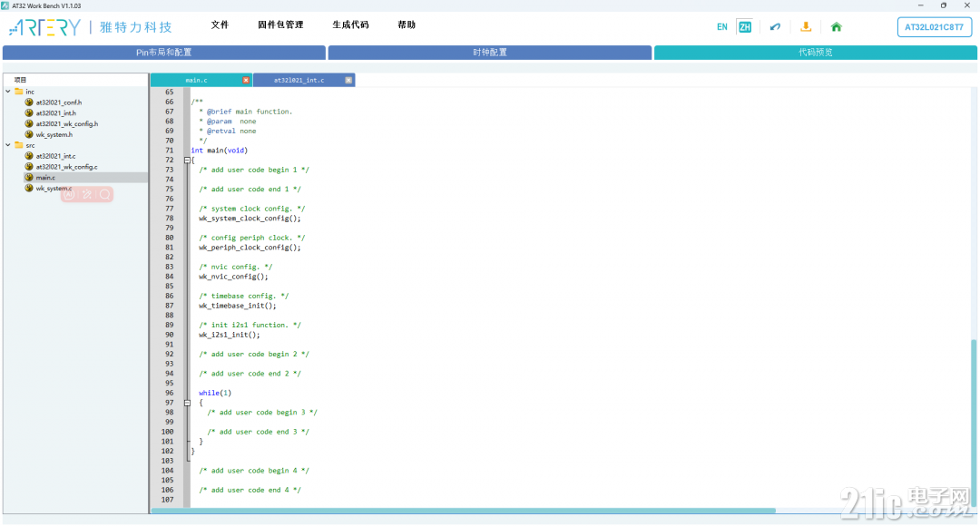Click the AT32 Work Bench title icon
Viewport: 980px width, 526px height.
click(5, 5)
